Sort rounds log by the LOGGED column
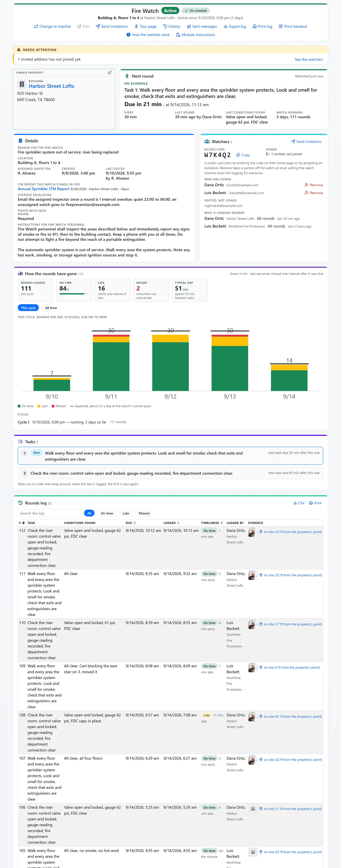This screenshot has height=868, width=341. point(172,523)
